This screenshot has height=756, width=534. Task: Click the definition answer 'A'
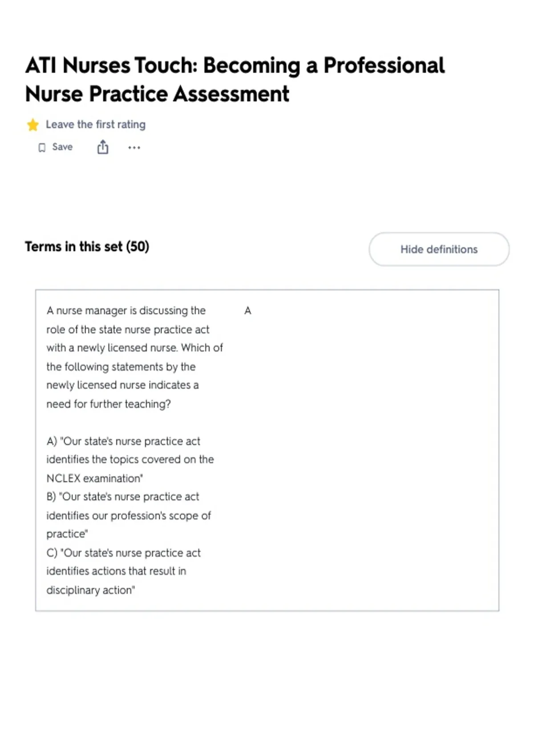point(248,311)
